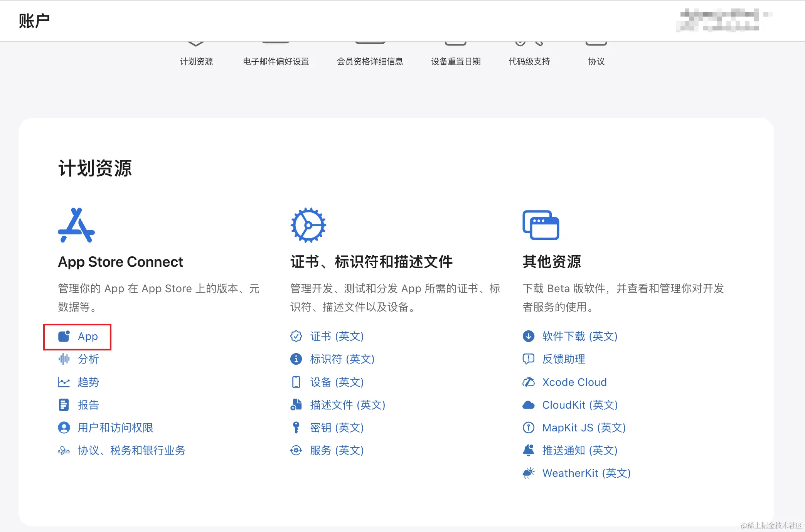Click the push notifications bell icon
Image resolution: width=805 pixels, height=532 pixels.
(x=528, y=450)
